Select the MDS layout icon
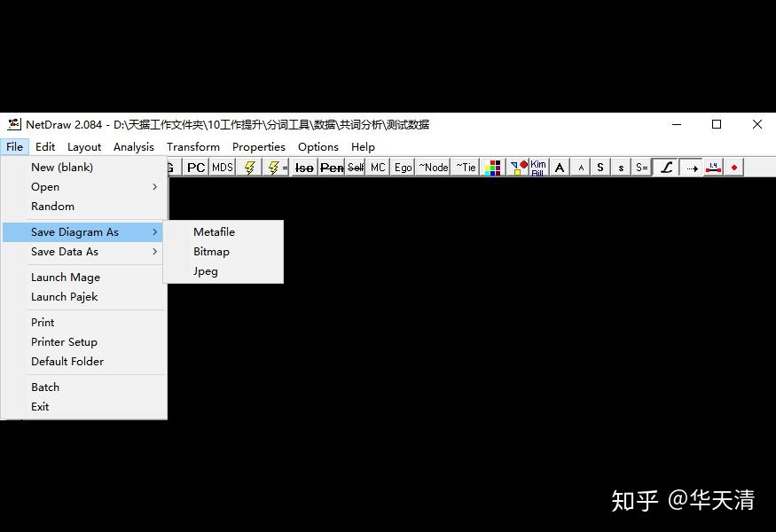 pos(221,167)
